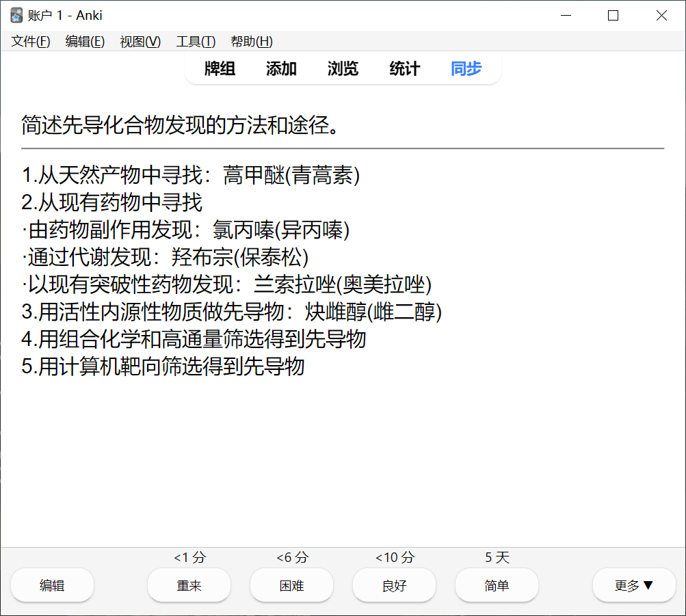Close the Anki window
Screen dimensions: 686x616
[x=661, y=16]
